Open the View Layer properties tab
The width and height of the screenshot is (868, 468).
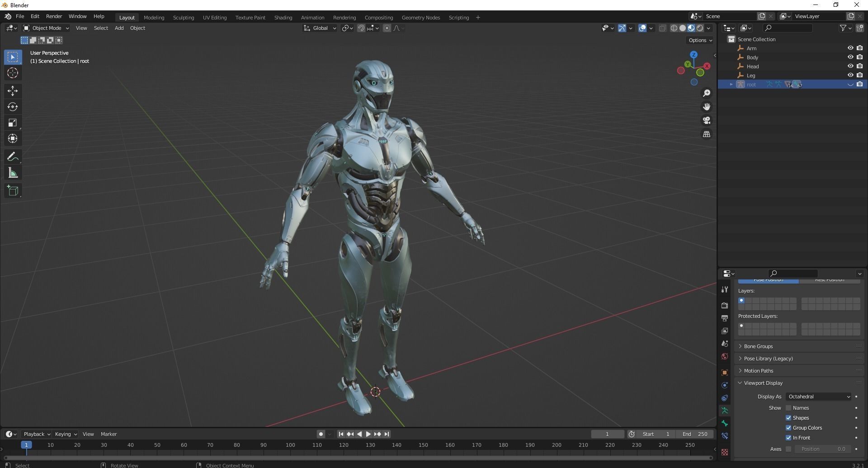pyautogui.click(x=725, y=331)
